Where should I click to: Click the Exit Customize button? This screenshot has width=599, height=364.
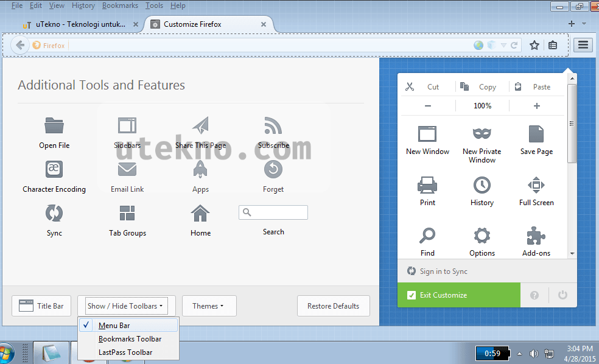coord(459,295)
